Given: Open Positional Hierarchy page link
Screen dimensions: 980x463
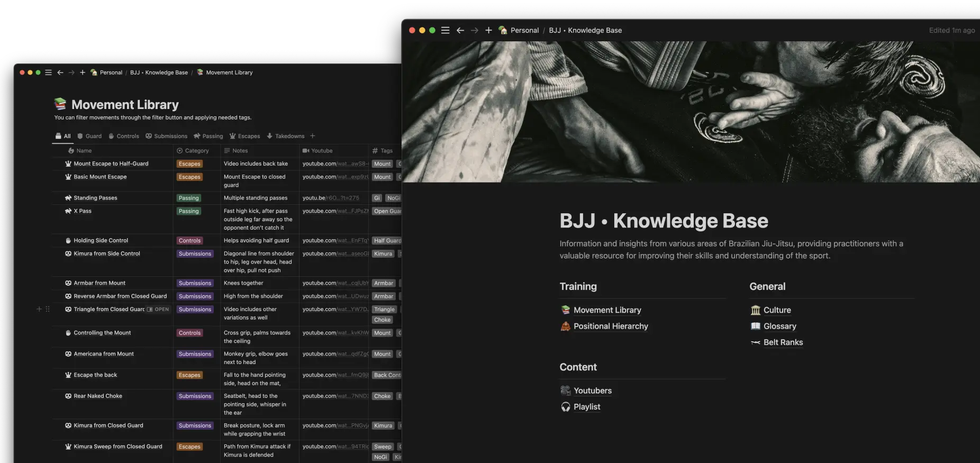Looking at the screenshot, I should (611, 326).
